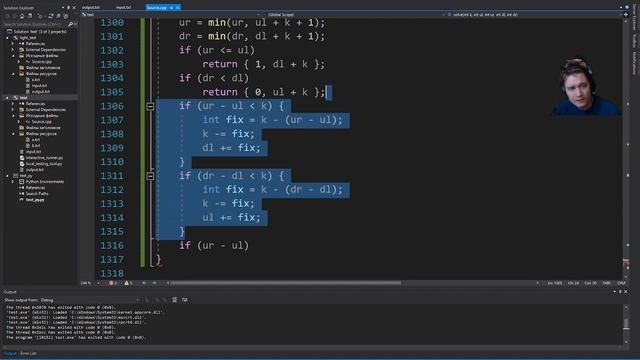640x360 pixels.
Task: Select the Output bottom tab
Action: 10,353
